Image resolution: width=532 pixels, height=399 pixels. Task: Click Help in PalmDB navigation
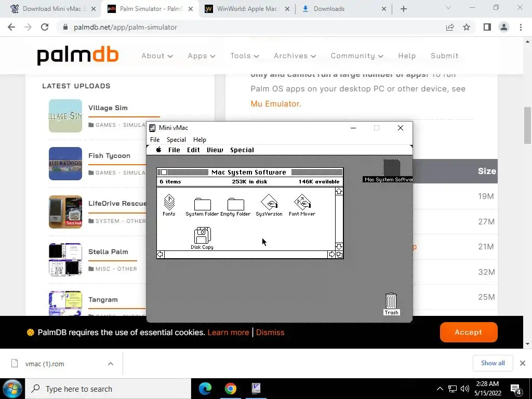407,56
